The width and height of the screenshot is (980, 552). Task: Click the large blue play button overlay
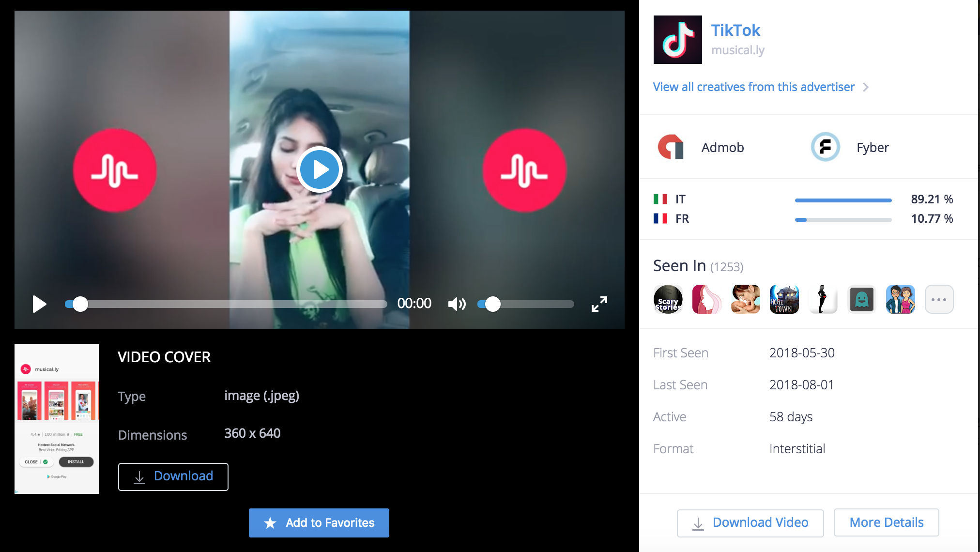point(320,169)
